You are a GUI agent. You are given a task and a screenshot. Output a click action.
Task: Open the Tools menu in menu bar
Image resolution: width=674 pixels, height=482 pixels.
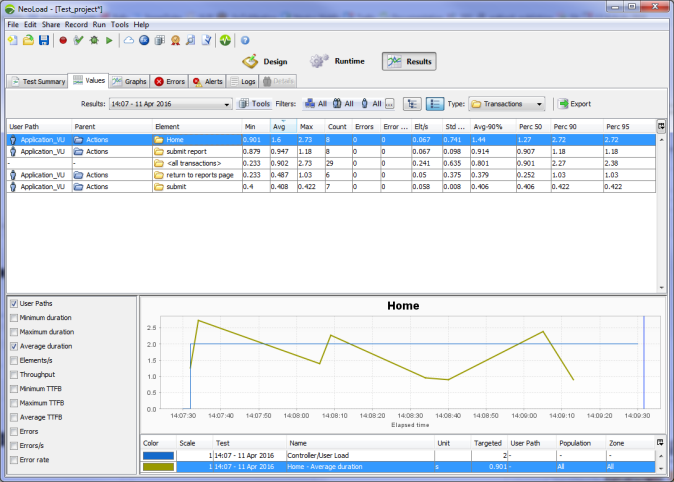[119, 24]
